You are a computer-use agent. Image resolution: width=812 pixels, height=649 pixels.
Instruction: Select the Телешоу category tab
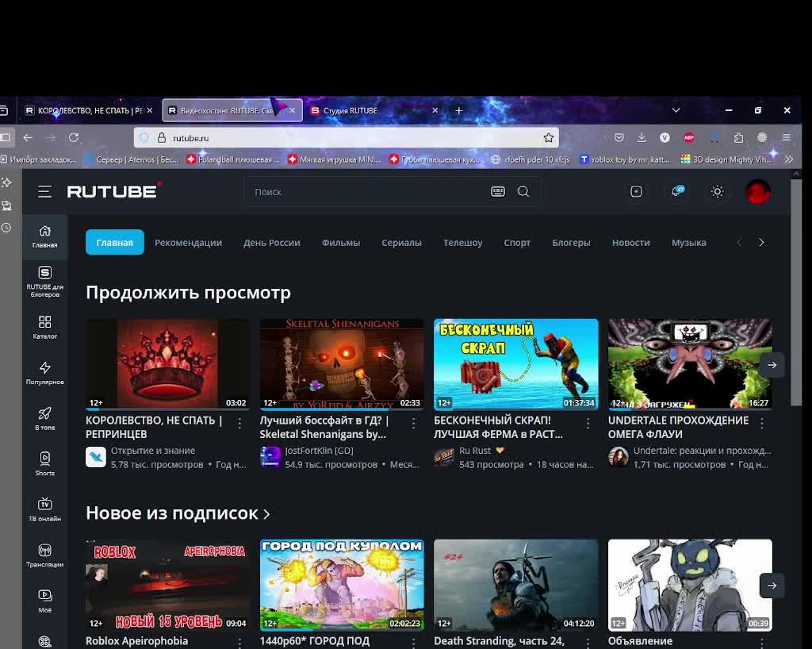coord(462,243)
